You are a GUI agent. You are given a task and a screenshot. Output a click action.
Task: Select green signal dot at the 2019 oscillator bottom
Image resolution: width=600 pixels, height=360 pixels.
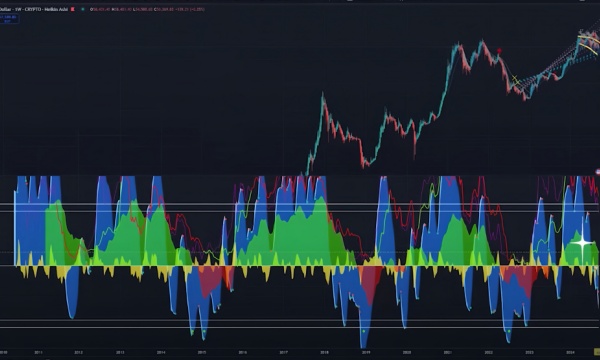click(364, 331)
